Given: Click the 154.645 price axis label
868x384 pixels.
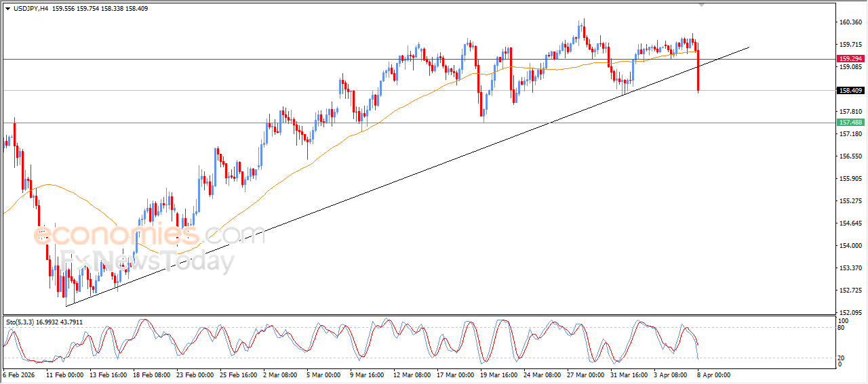Looking at the screenshot, I should click(x=850, y=223).
